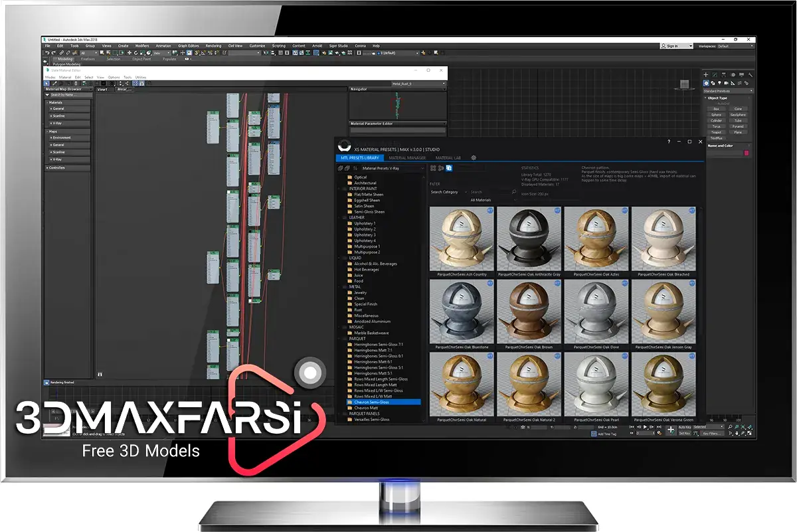Toggle Set Key mode button
The width and height of the screenshot is (797, 532).
pyautogui.click(x=685, y=433)
